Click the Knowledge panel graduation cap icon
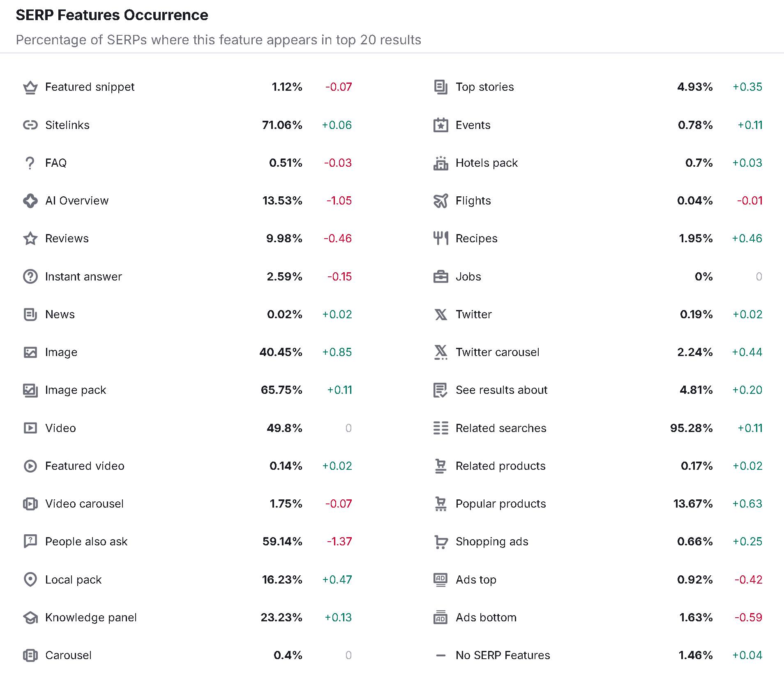Screen dimensions: 784x685 click(x=30, y=617)
